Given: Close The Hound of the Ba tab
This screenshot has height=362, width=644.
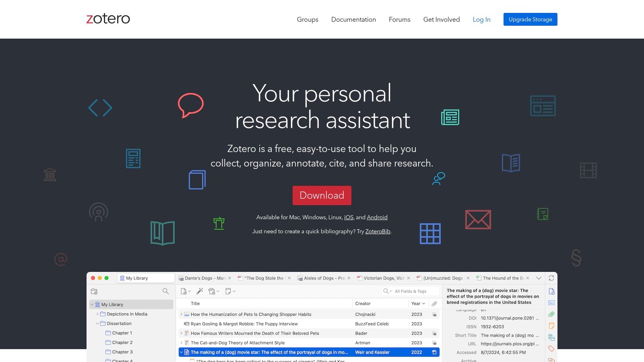Looking at the screenshot, I should [x=528, y=278].
